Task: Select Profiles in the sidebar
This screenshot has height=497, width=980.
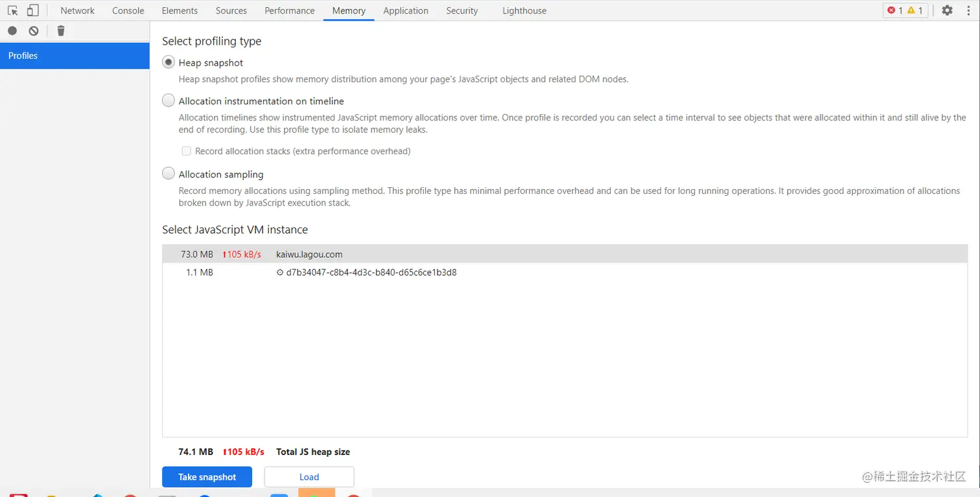Action: point(75,56)
